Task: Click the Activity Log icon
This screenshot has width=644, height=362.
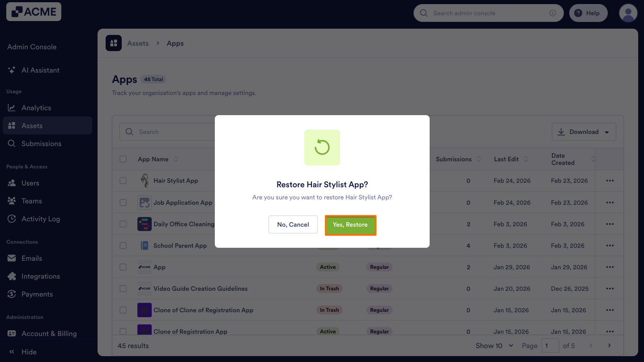Action: click(x=11, y=219)
